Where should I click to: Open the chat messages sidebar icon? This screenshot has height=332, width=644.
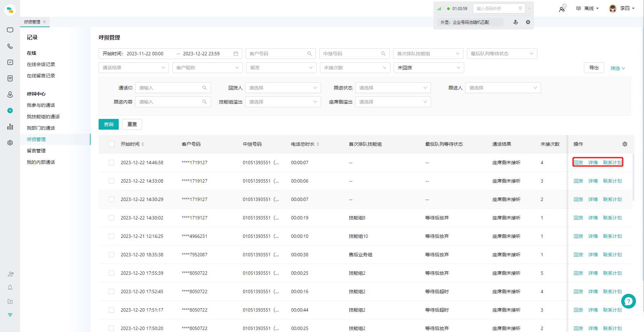[10, 30]
